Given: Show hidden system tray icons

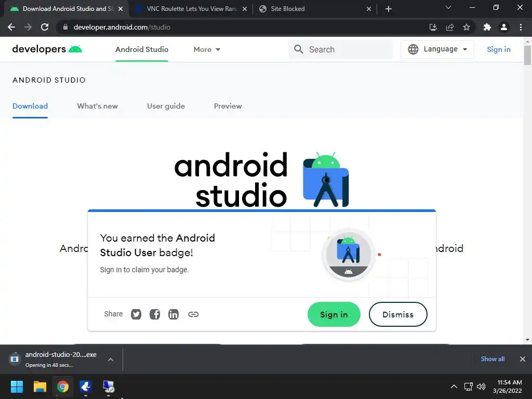Looking at the screenshot, I should pyautogui.click(x=454, y=387).
